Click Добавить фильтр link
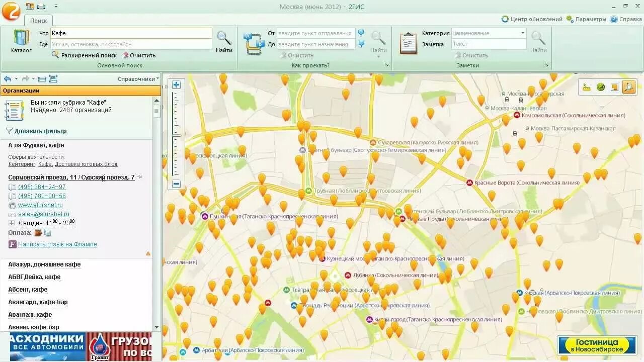 pyautogui.click(x=40, y=131)
